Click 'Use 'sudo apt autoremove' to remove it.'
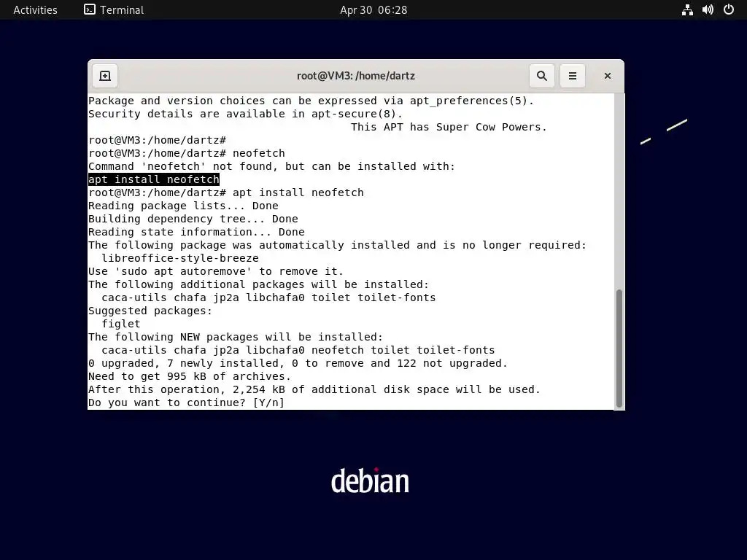The width and height of the screenshot is (747, 560). [216, 271]
